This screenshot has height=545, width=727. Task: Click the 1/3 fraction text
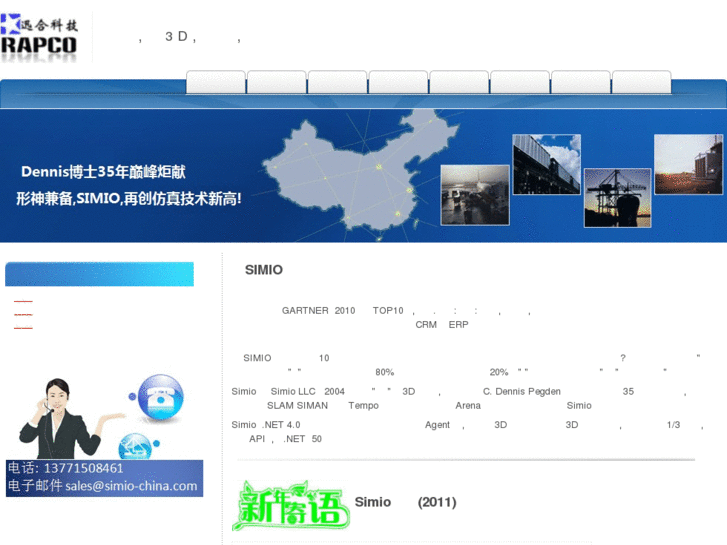click(x=673, y=425)
